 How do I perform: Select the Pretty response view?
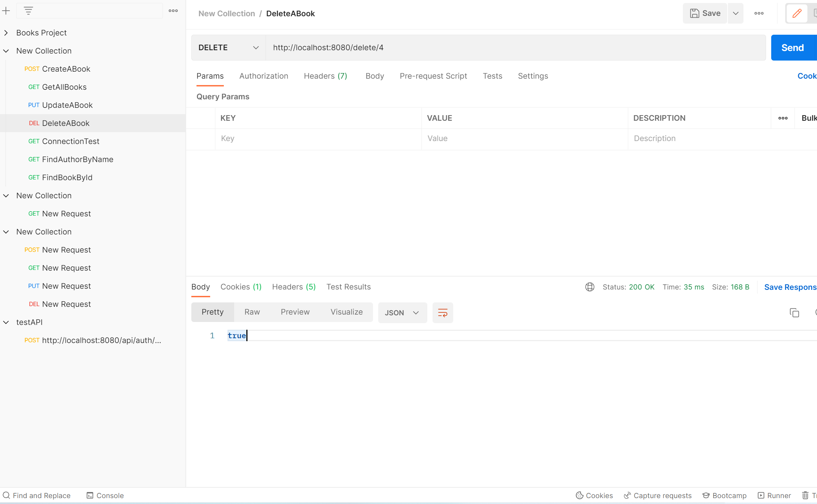click(212, 312)
